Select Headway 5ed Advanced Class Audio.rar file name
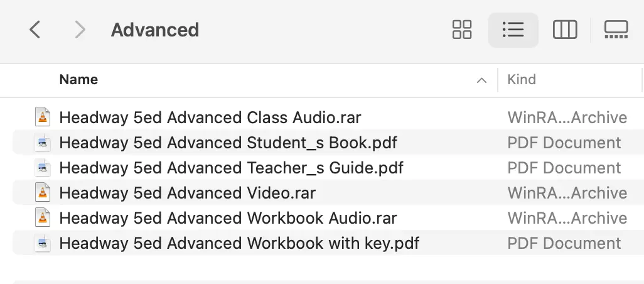This screenshot has width=644, height=284. pos(210,117)
